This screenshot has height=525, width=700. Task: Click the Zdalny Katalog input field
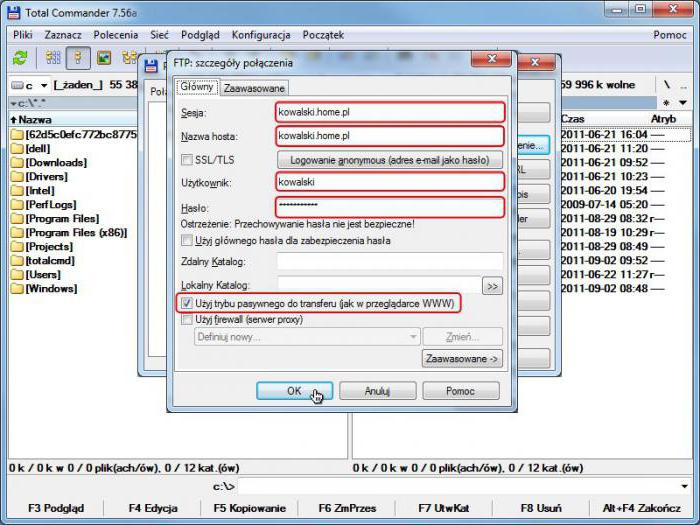click(390, 261)
